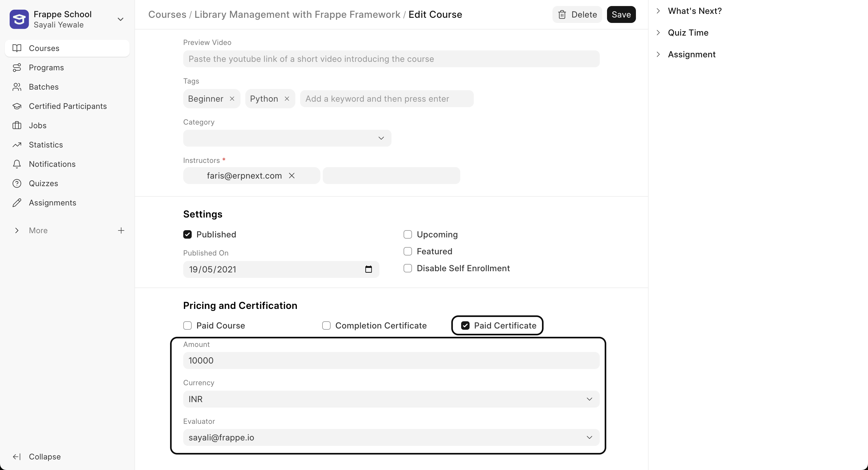Image resolution: width=868 pixels, height=470 pixels.
Task: Click the Courses breadcrumb link
Action: pyautogui.click(x=167, y=14)
